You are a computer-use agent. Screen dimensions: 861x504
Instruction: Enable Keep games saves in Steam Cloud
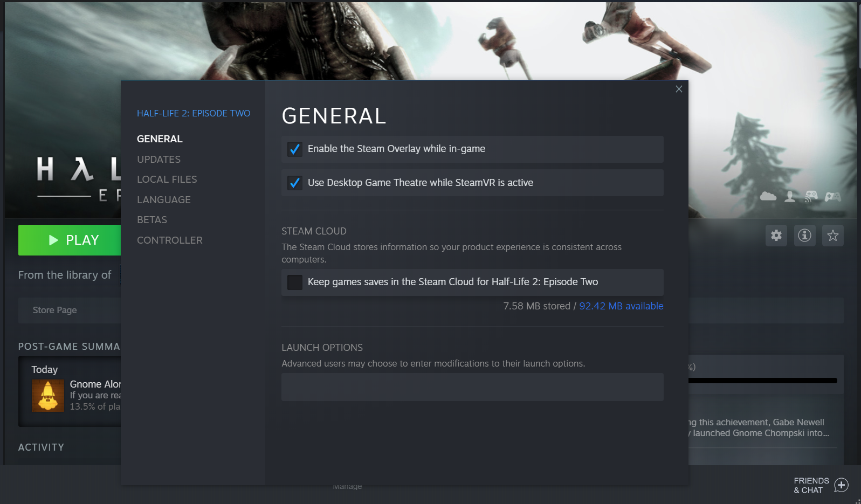point(295,282)
